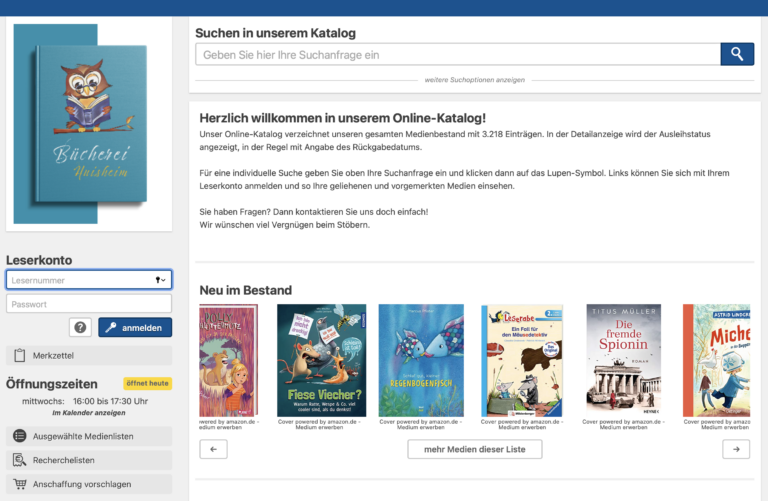Screen dimensions: 768x501
Task: Expand weitere Suchoptionen anzeigen
Action: (474, 78)
